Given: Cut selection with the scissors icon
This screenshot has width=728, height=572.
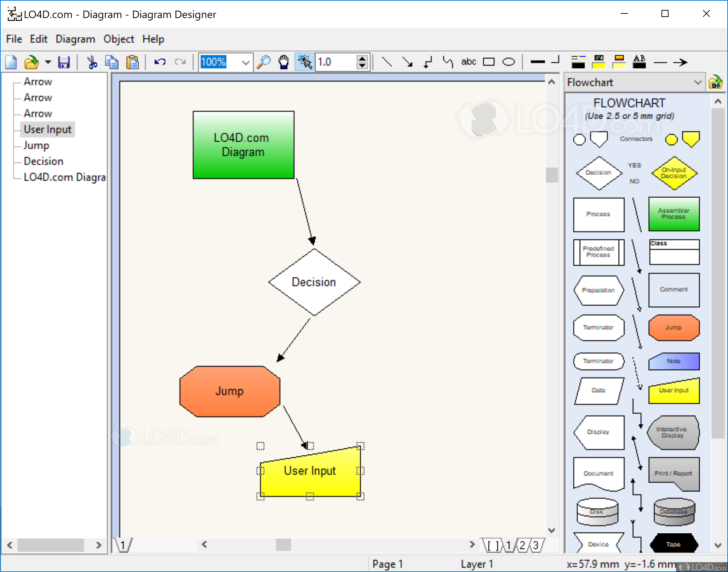Looking at the screenshot, I should click(92, 62).
